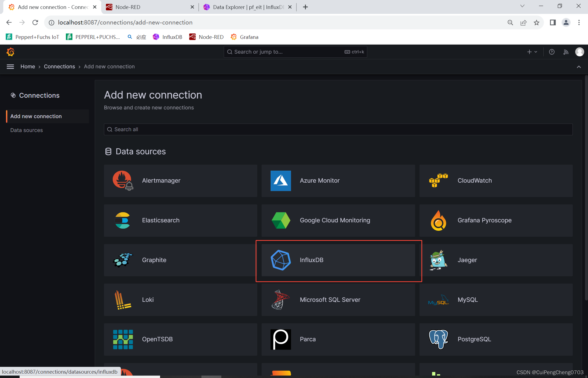The image size is (588, 378).
Task: Select the InfluxDB card label
Action: click(312, 260)
